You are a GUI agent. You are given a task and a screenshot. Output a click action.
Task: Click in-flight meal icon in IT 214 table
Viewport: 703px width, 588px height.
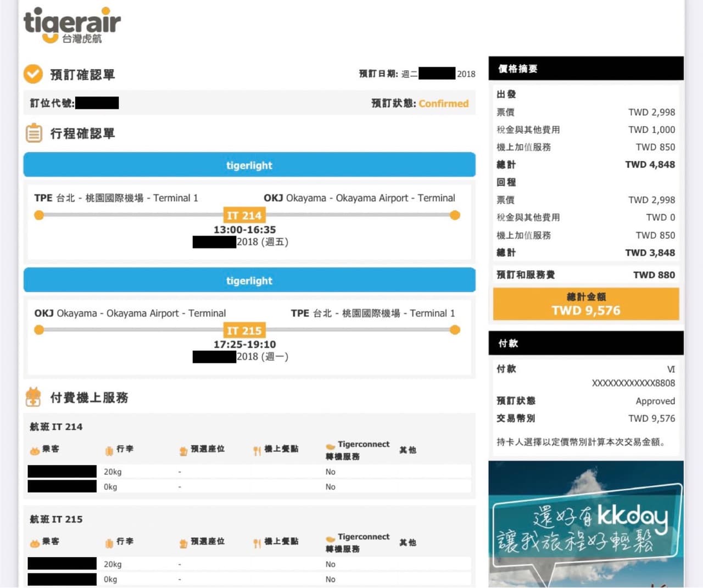257,451
